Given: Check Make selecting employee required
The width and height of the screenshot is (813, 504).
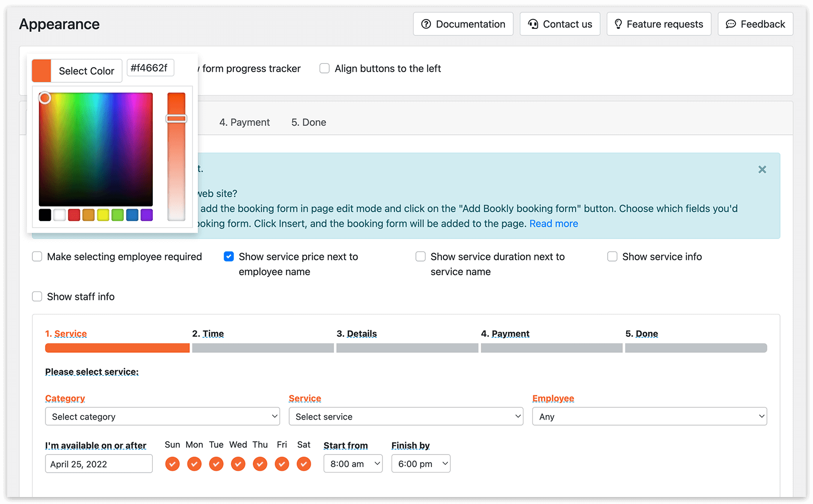Looking at the screenshot, I should pyautogui.click(x=37, y=256).
